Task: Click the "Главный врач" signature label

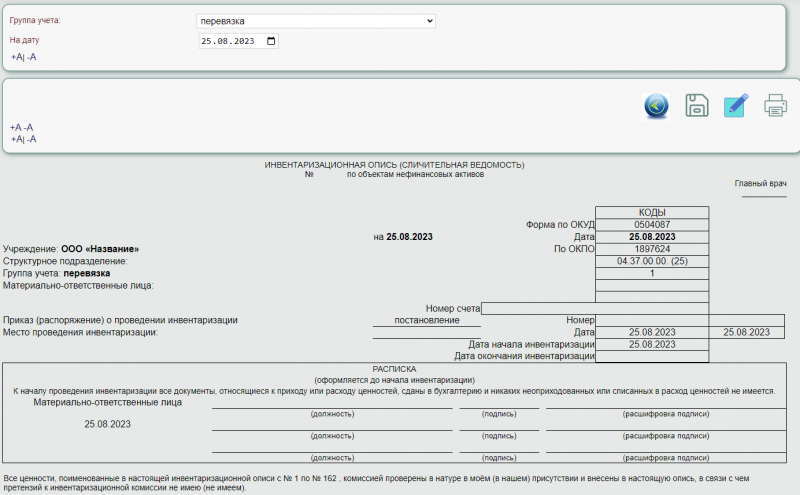Action: point(761,183)
